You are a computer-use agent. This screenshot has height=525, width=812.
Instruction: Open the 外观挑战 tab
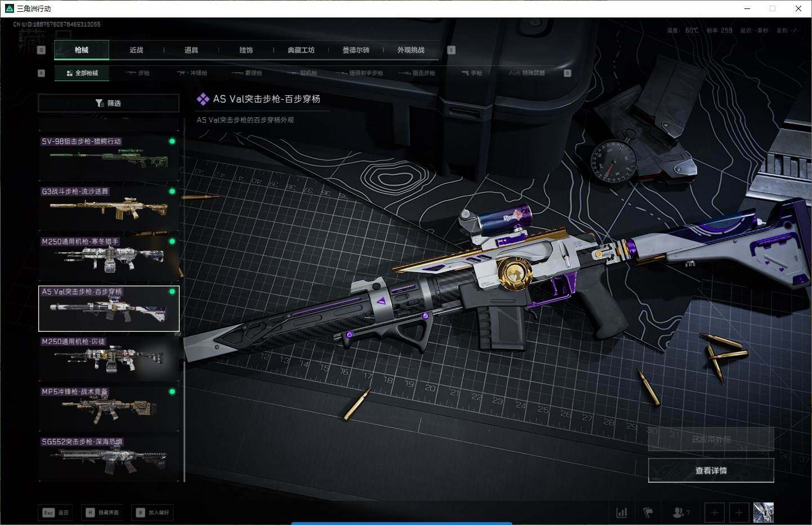pyautogui.click(x=411, y=50)
